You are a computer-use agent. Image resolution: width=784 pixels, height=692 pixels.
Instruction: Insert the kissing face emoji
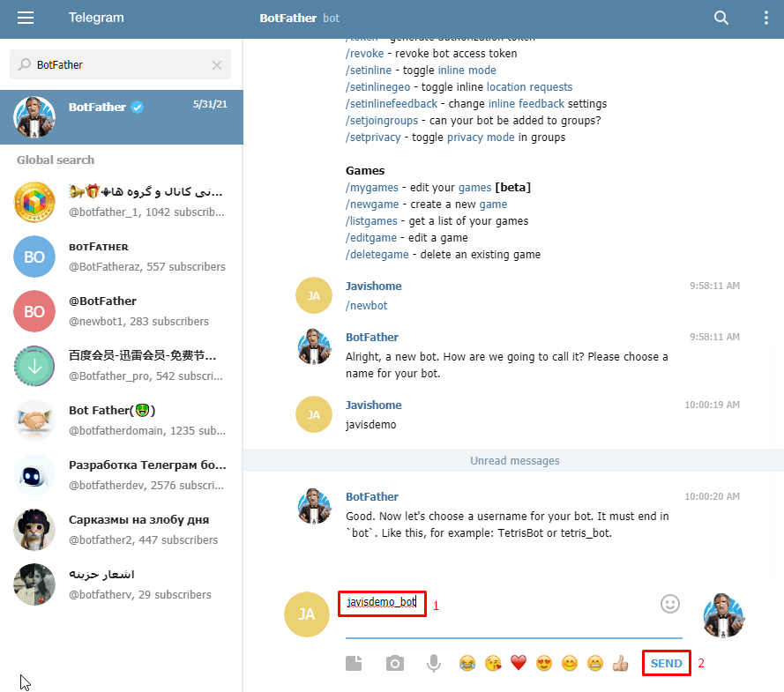pos(493,664)
